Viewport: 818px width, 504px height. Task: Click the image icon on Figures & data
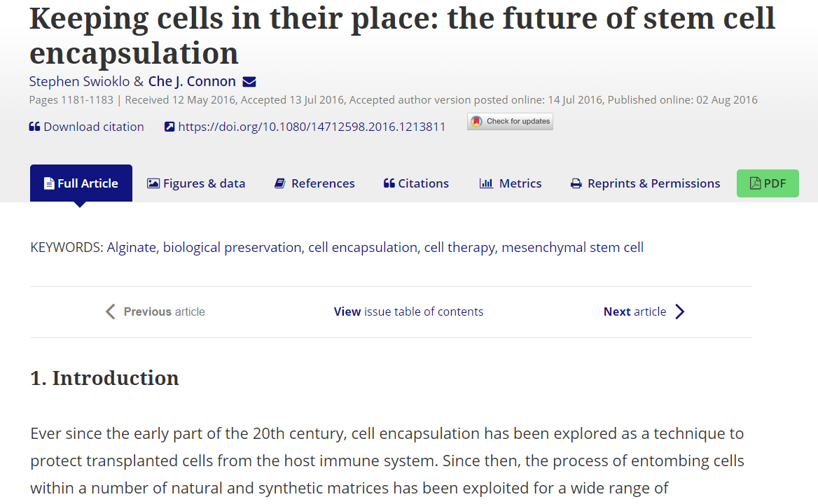(153, 183)
